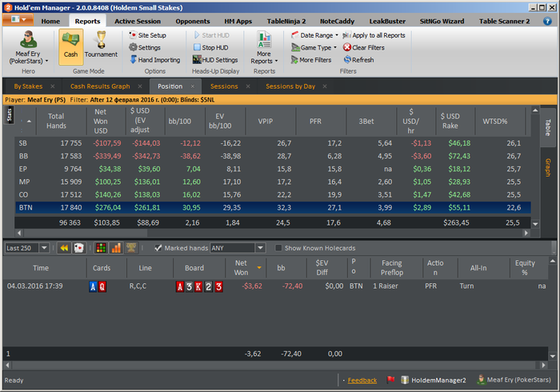Toggle Marked hands checkbox
Viewport: 560px width, 392px height.
[x=158, y=248]
